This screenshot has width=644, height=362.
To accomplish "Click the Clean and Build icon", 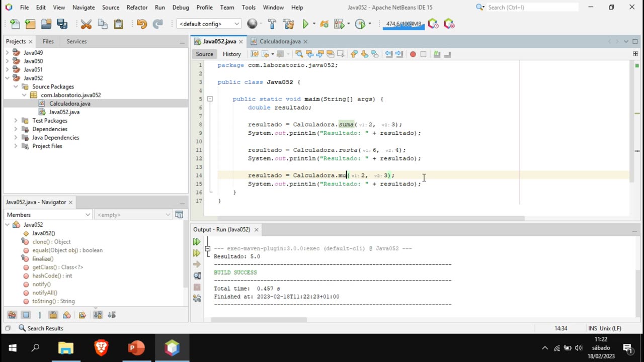I will click(x=288, y=24).
